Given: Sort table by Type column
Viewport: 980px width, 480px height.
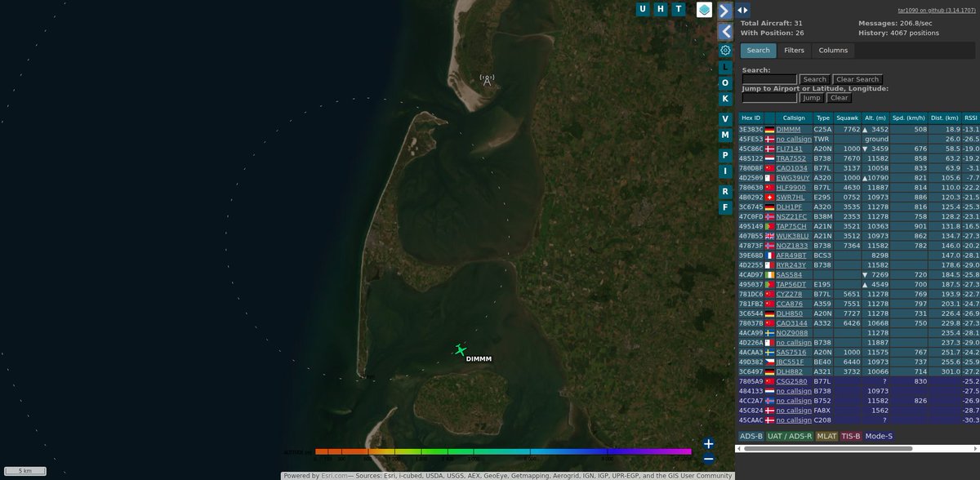Looking at the screenshot, I should click(x=823, y=118).
